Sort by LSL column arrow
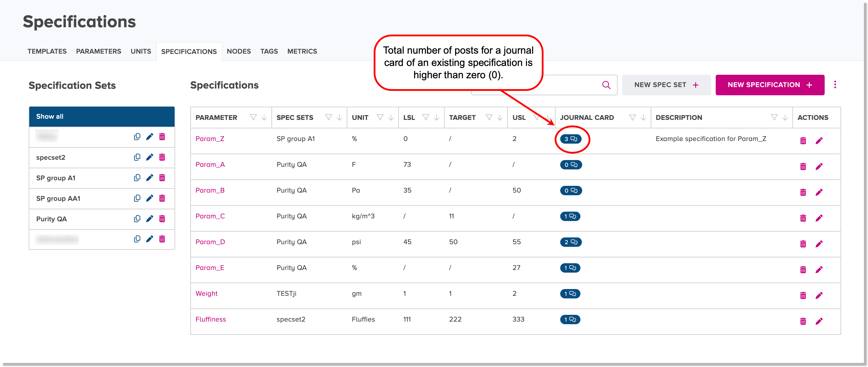The width and height of the screenshot is (868, 367). coord(437,117)
